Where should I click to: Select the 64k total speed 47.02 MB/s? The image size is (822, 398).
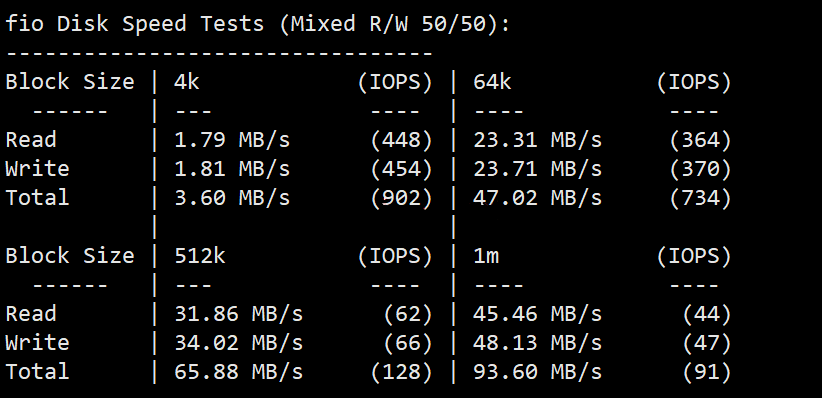(537, 198)
